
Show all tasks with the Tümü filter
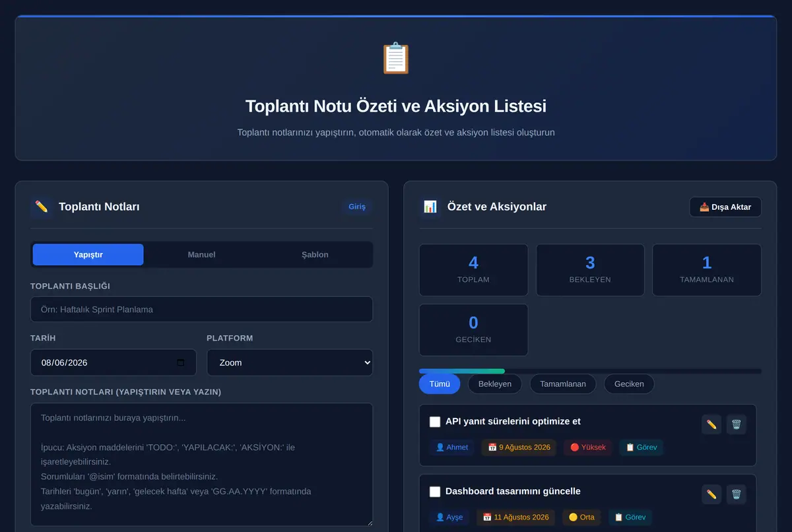pyautogui.click(x=440, y=384)
